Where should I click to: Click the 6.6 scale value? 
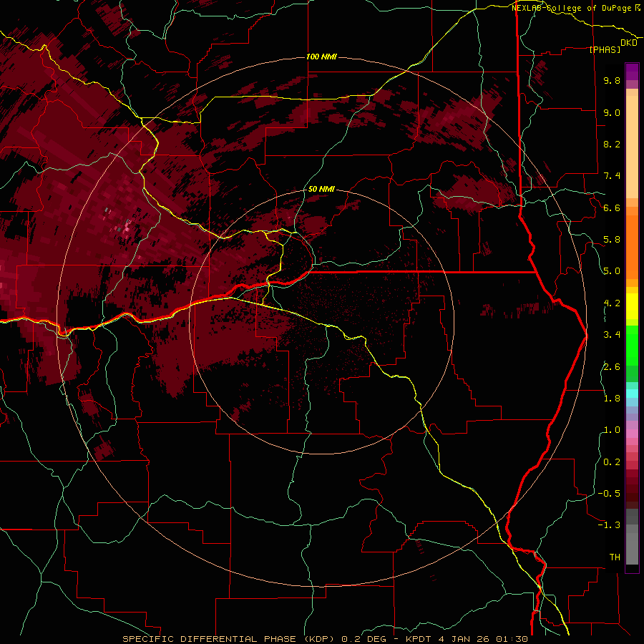(x=612, y=208)
